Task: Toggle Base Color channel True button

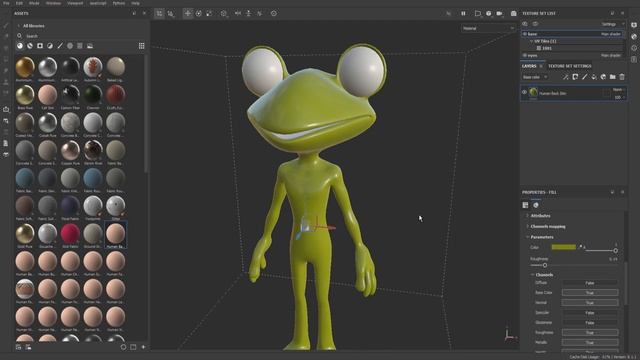Action: tap(590, 293)
